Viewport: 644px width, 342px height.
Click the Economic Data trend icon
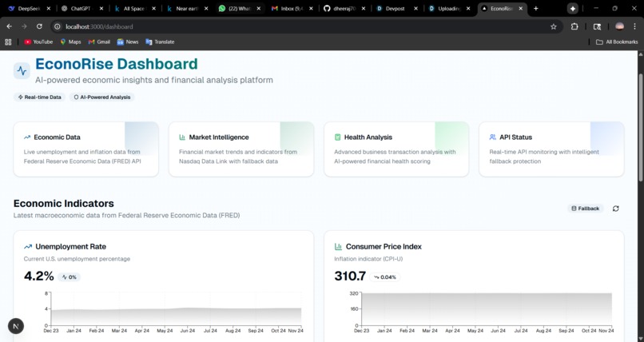[x=27, y=137]
